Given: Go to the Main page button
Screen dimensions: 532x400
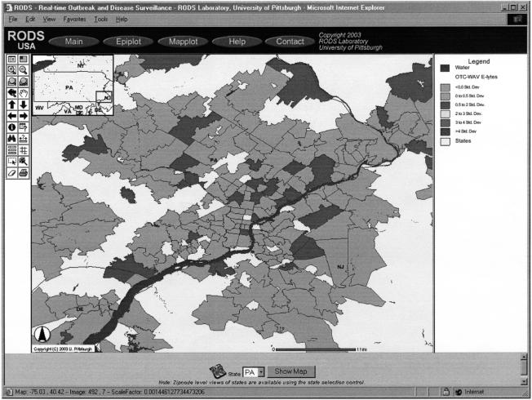Looking at the screenshot, I should [74, 42].
